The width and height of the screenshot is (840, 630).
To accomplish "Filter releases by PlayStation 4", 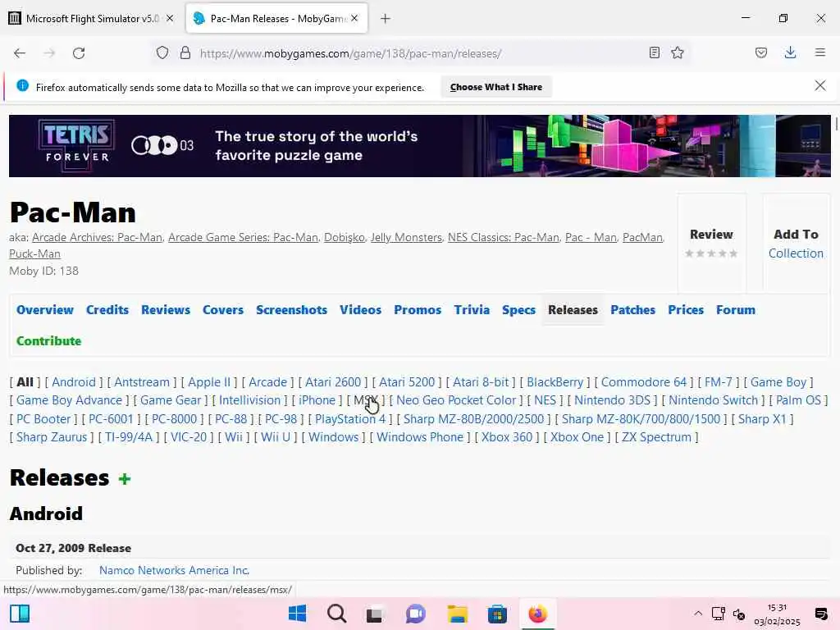I will click(349, 419).
